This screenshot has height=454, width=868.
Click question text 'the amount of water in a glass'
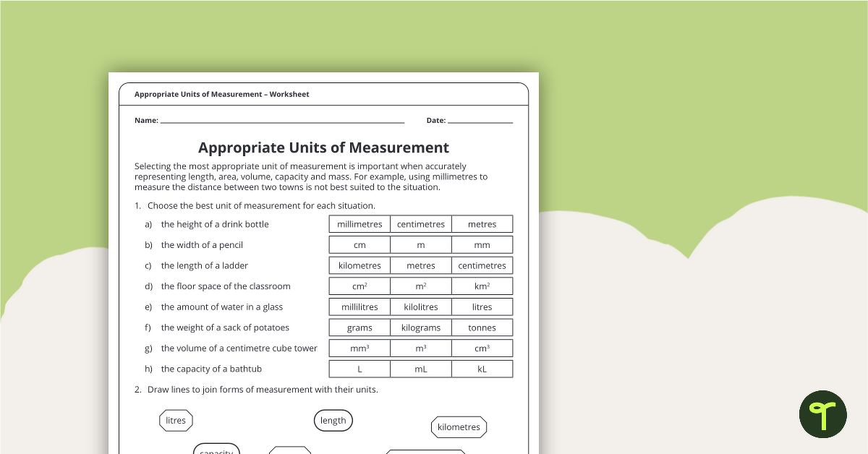pos(222,307)
